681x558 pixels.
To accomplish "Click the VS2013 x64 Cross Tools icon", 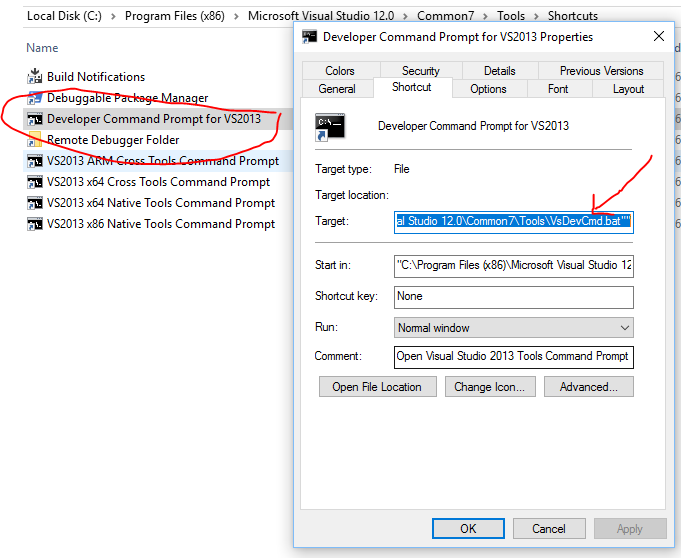I will (x=35, y=182).
